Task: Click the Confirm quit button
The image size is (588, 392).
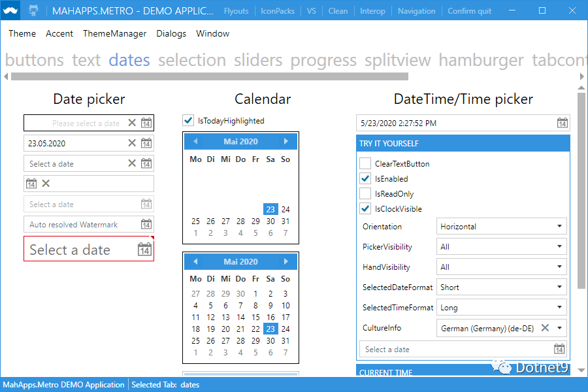Action: pyautogui.click(x=469, y=11)
